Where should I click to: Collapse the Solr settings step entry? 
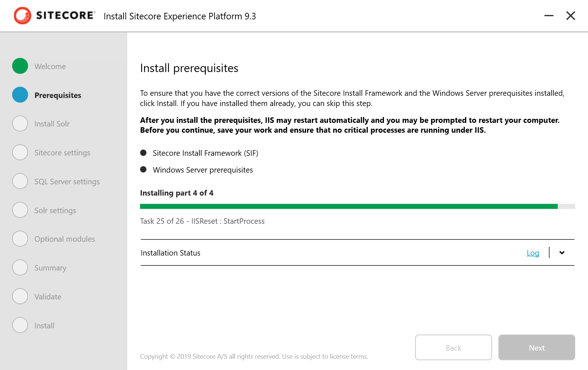point(55,210)
